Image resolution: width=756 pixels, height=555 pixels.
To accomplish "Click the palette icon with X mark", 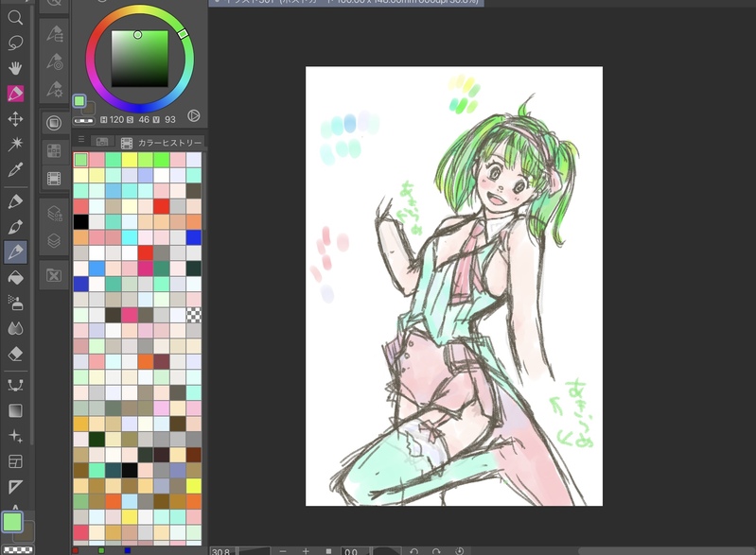I will [54, 275].
